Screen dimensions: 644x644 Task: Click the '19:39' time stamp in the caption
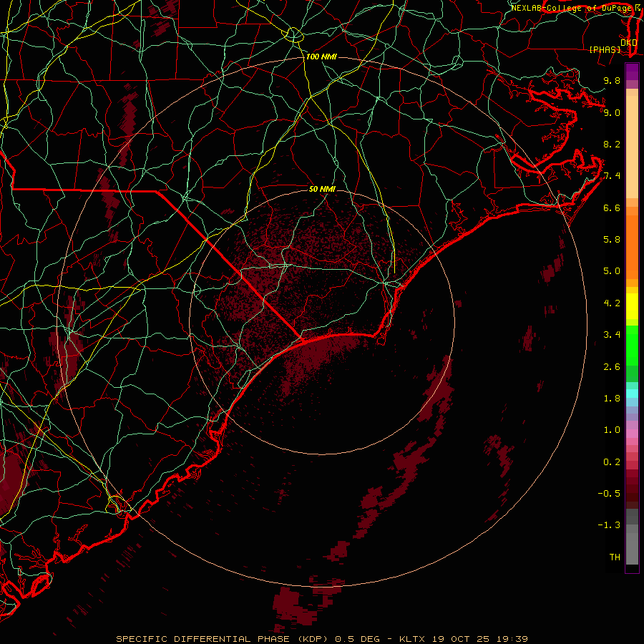point(512,639)
